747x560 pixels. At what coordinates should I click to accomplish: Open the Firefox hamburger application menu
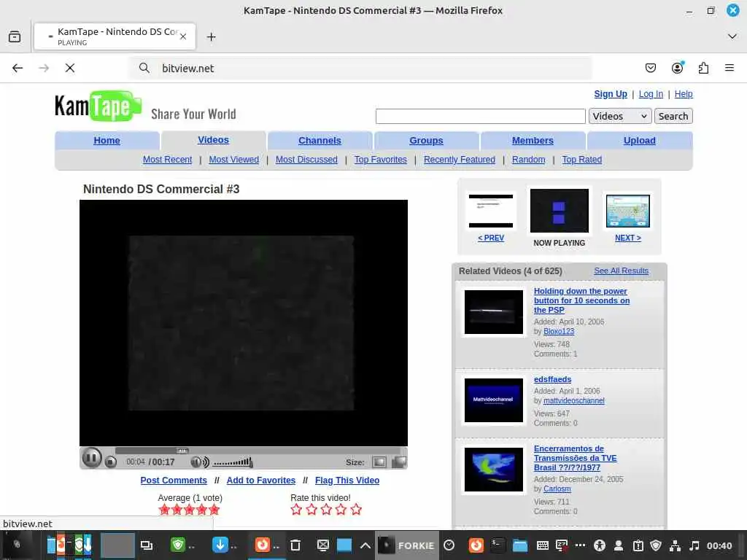729,68
